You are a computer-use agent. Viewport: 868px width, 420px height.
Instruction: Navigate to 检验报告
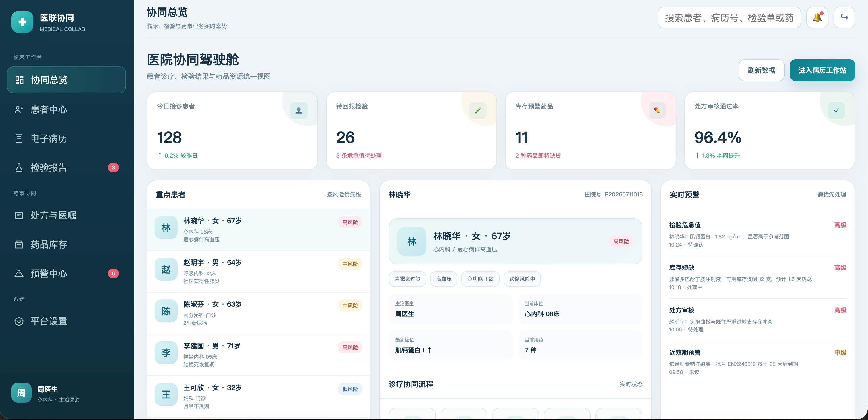coord(66,168)
